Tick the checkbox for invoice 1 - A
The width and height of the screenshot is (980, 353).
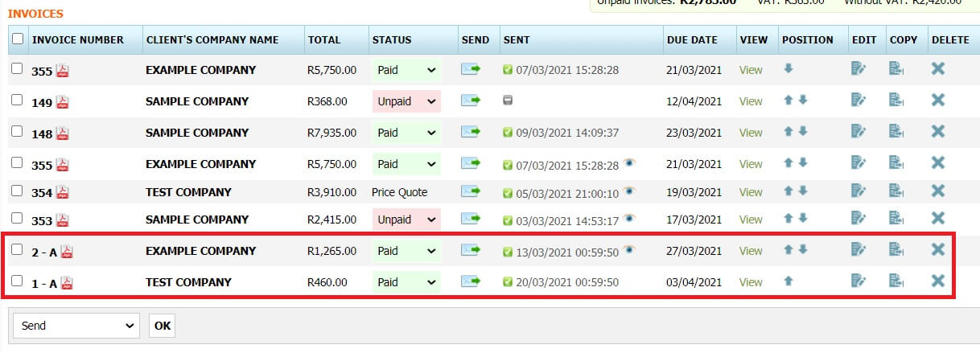(17, 281)
